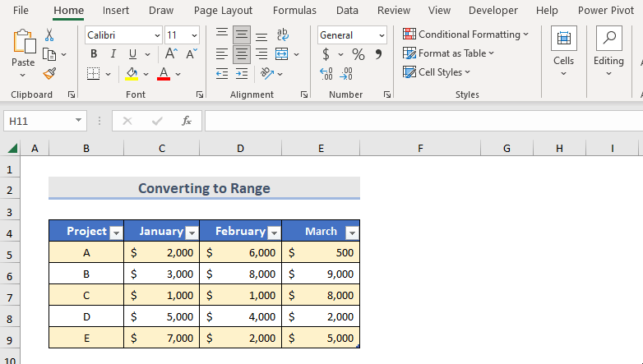Switch to the Page Layout tab
The height and width of the screenshot is (364, 643).
coord(223,10)
